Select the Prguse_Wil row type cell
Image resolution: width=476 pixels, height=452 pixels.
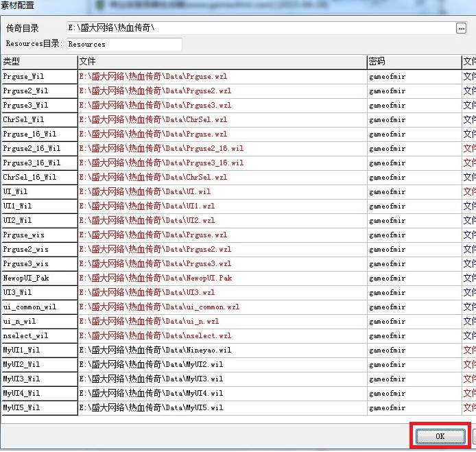[39, 76]
